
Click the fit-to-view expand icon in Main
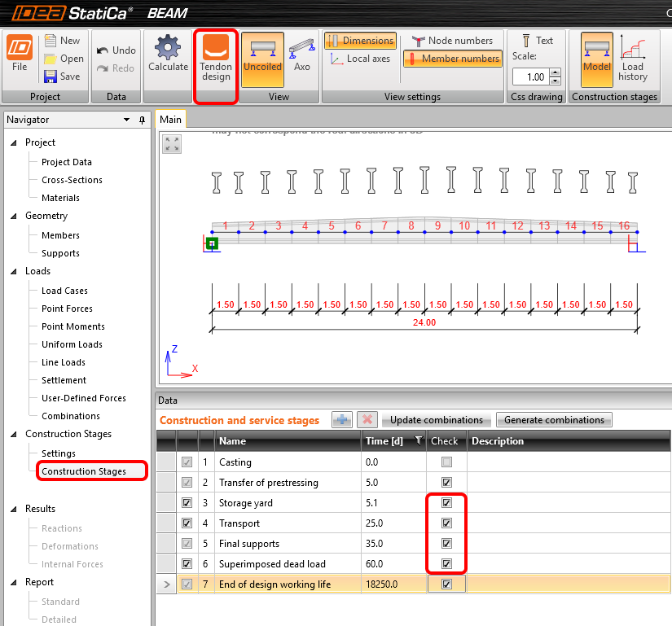point(172,144)
